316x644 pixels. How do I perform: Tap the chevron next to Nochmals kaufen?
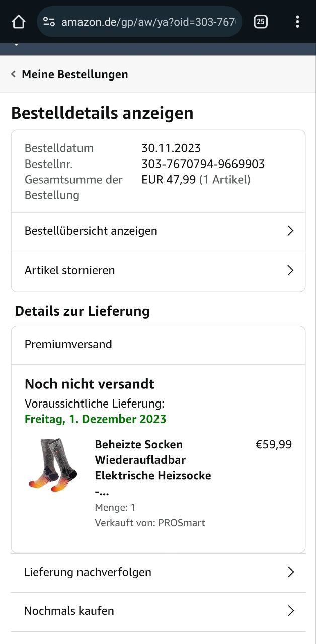coord(290,611)
